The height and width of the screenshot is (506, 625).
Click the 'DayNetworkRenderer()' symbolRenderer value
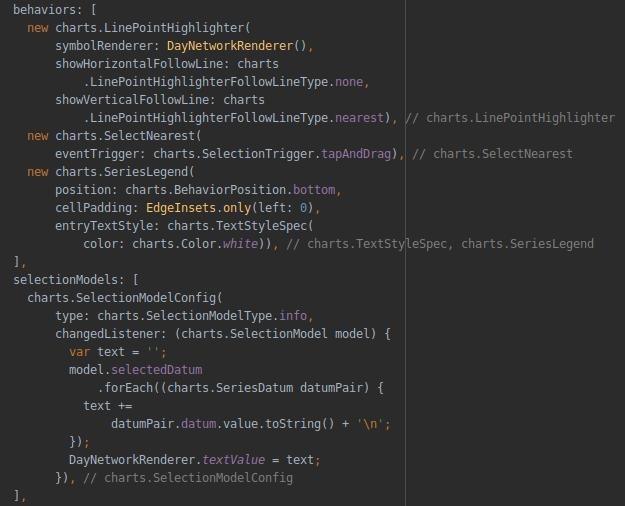(236, 46)
